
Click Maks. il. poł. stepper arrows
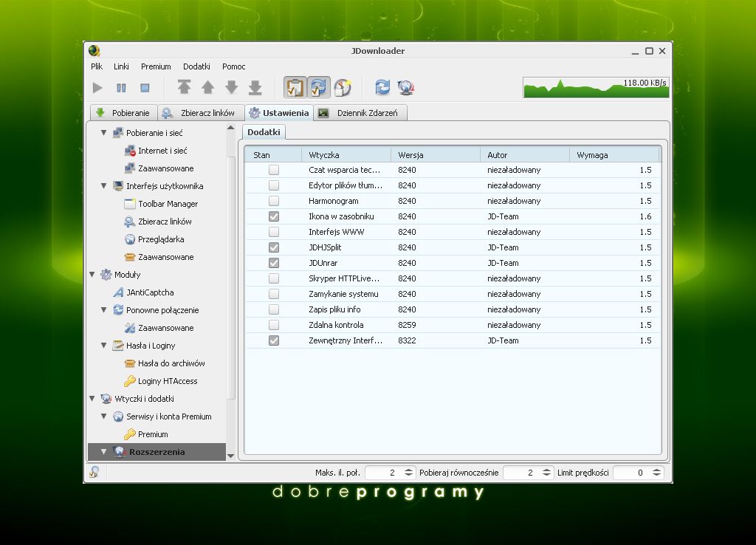(x=408, y=473)
